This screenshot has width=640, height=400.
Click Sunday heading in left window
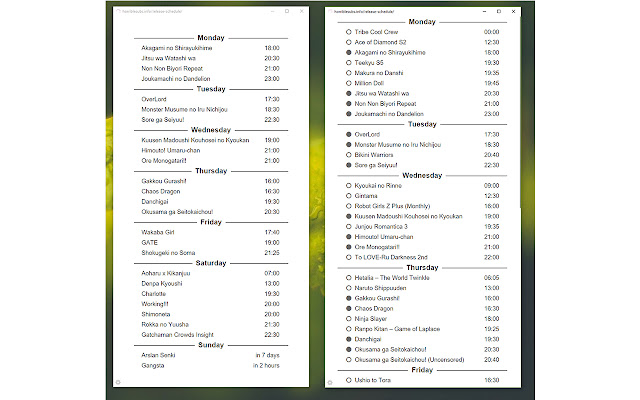[211, 345]
